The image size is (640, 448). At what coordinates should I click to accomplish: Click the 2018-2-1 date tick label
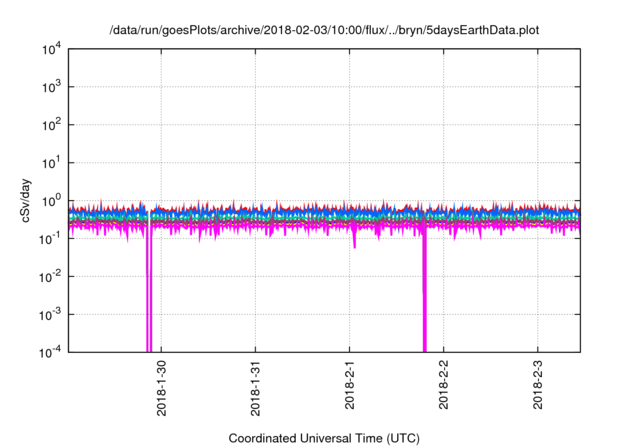point(350,384)
